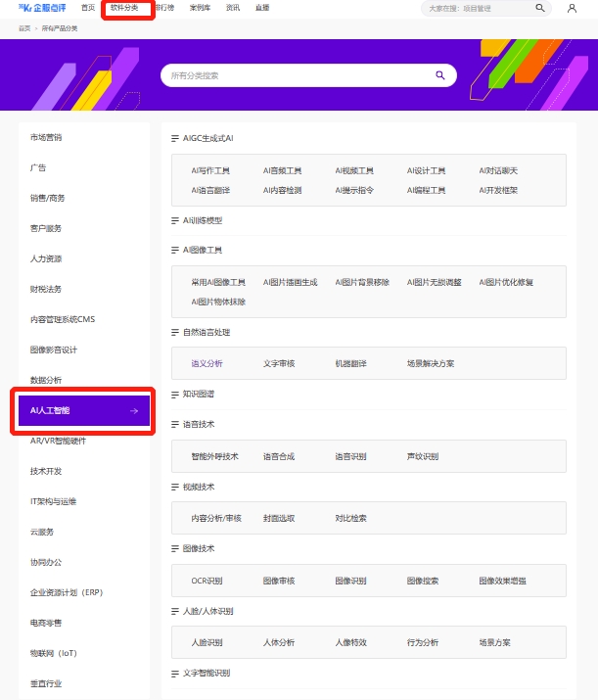Click the 人脸识别 subcategory link
Screen dimensions: 598x700
[x=207, y=642]
